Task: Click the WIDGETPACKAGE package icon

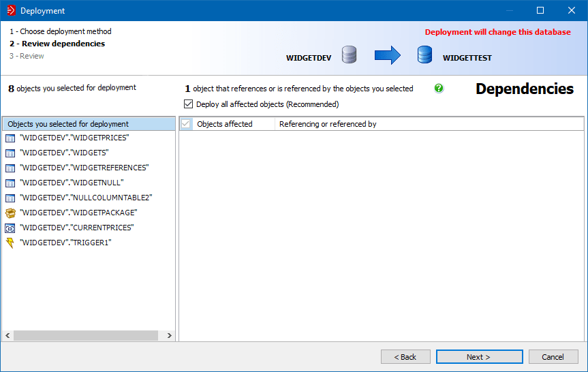Action: [x=10, y=213]
